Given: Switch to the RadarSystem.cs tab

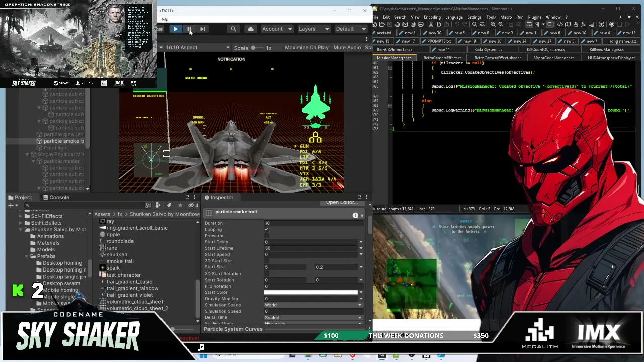Looking at the screenshot, I should tap(488, 50).
